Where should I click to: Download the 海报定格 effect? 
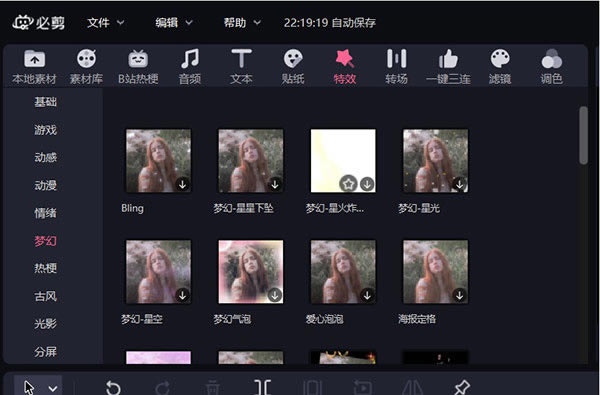coord(459,295)
